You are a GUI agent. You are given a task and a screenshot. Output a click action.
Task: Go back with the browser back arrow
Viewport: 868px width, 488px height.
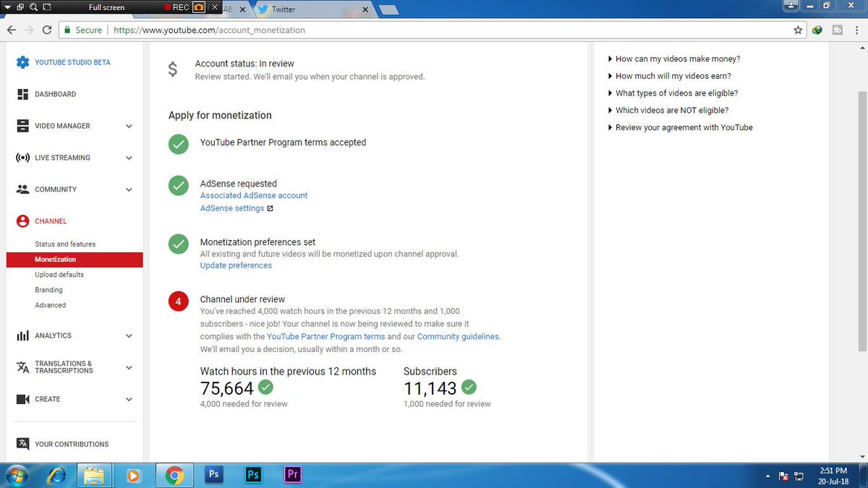(x=12, y=30)
